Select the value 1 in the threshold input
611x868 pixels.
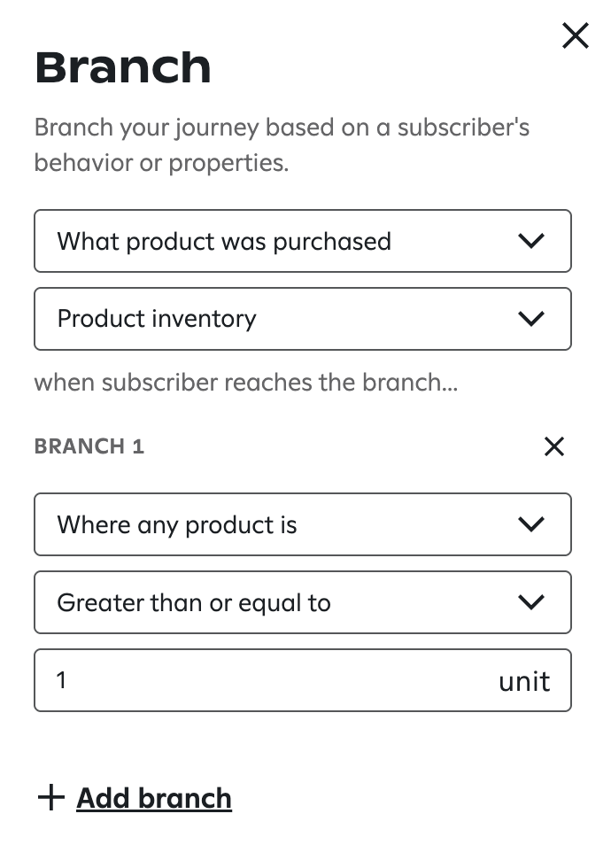point(61,680)
